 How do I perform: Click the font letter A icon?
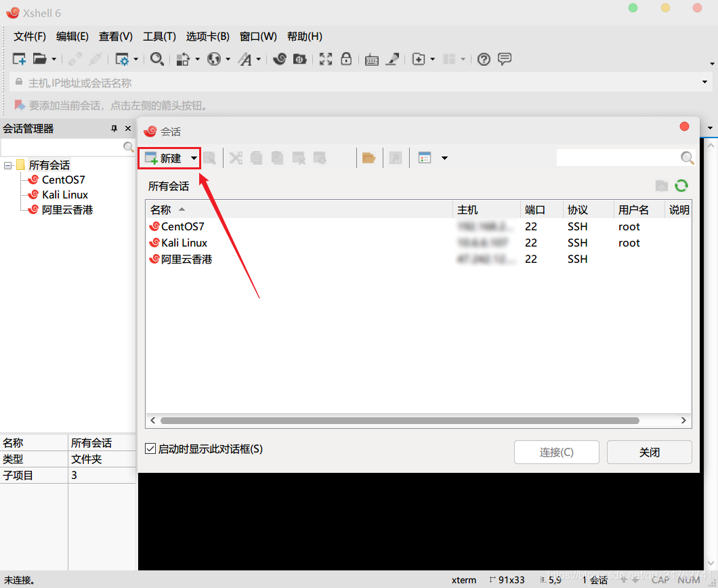(245, 59)
